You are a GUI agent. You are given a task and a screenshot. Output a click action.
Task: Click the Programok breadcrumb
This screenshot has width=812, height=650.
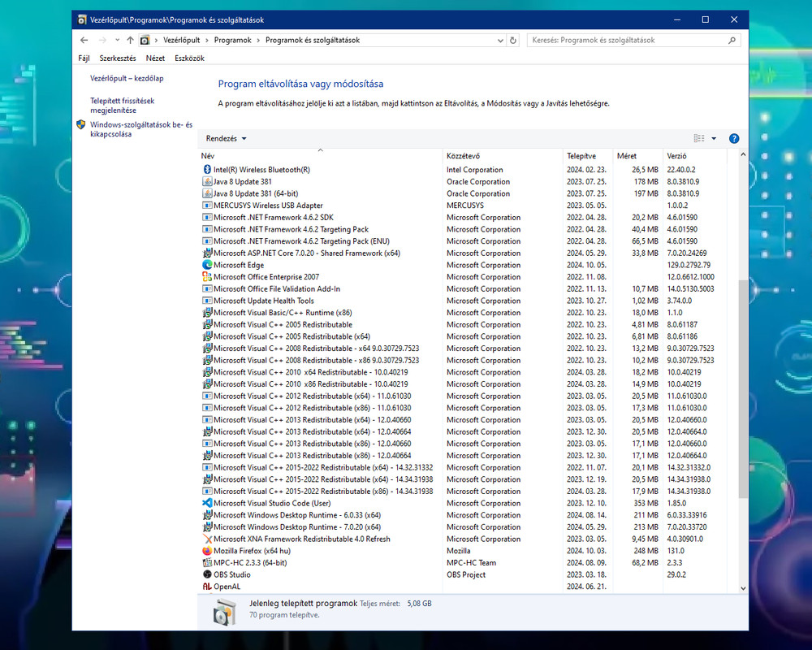click(x=232, y=40)
